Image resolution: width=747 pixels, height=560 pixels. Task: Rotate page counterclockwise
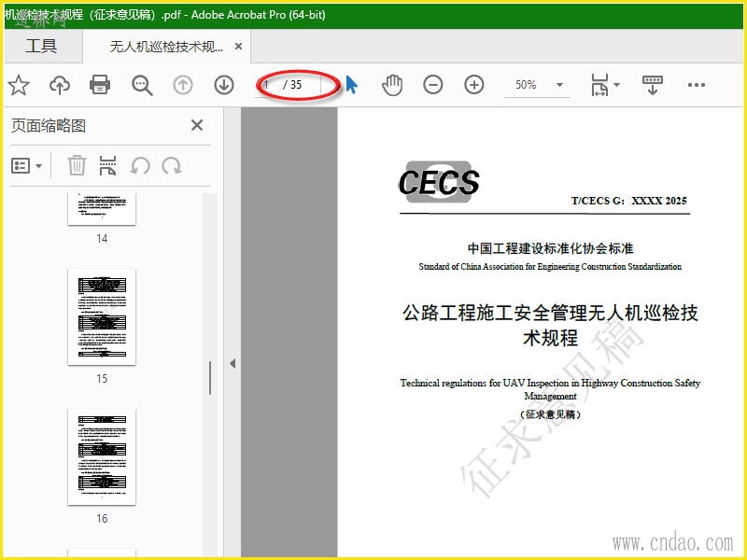point(140,166)
